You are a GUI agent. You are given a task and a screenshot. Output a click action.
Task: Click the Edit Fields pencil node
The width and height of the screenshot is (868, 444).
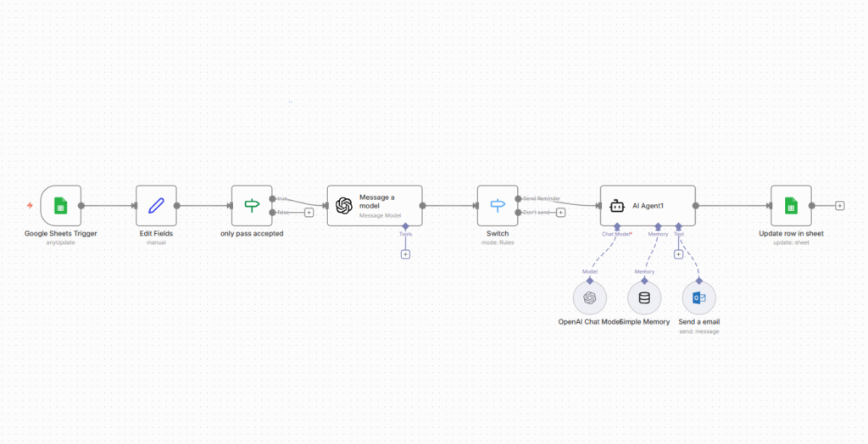point(156,206)
